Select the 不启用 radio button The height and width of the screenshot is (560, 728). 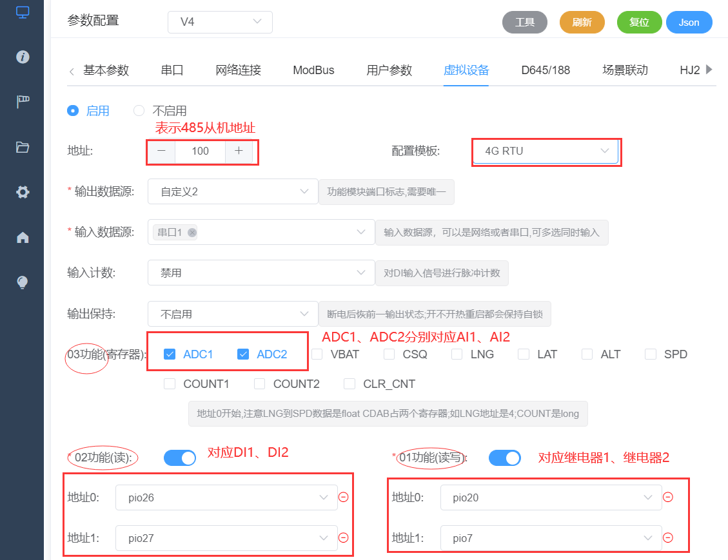point(139,110)
